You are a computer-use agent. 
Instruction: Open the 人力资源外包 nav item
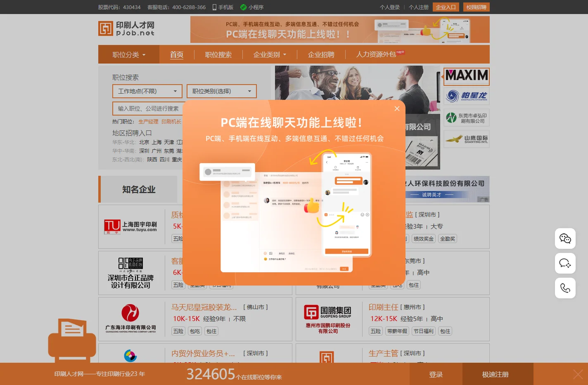[x=376, y=54]
